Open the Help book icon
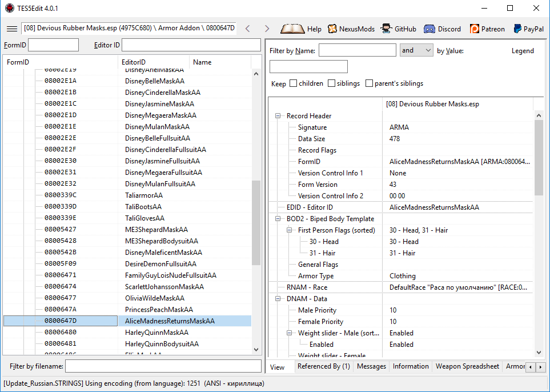This screenshot has height=392, width=550. tap(292, 29)
